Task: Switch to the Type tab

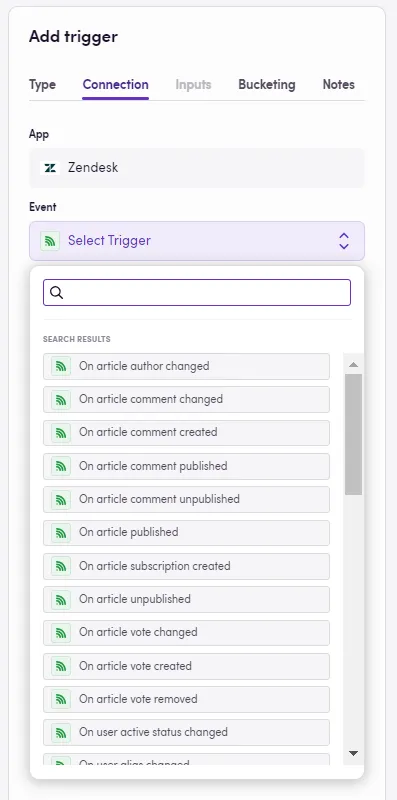Action: 42,85
